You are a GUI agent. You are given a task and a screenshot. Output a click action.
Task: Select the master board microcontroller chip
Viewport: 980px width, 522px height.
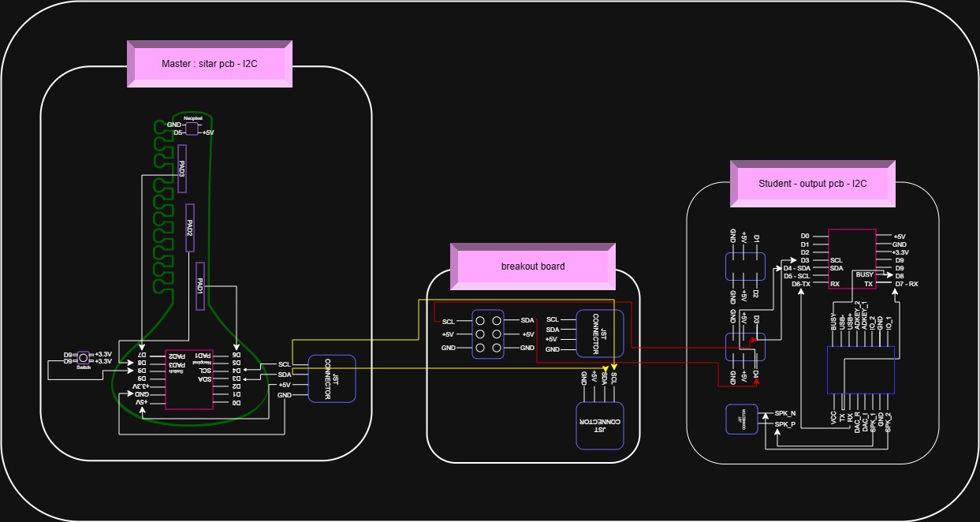pos(188,380)
